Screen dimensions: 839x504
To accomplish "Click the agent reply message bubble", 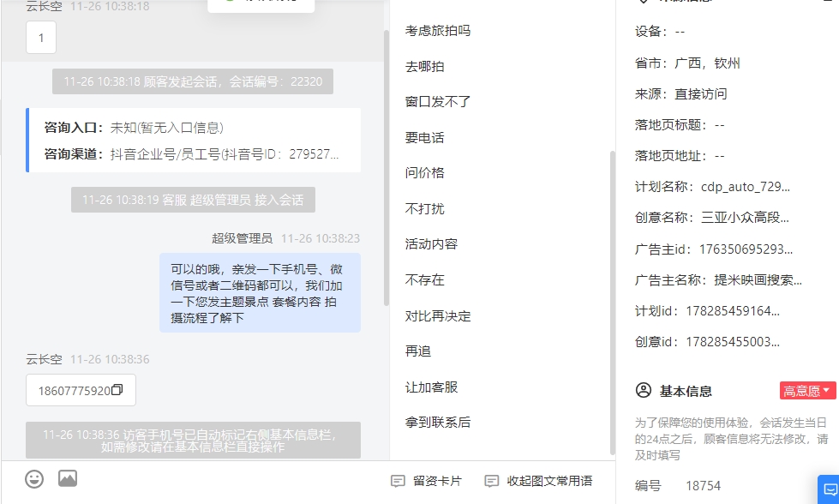I will tap(260, 293).
